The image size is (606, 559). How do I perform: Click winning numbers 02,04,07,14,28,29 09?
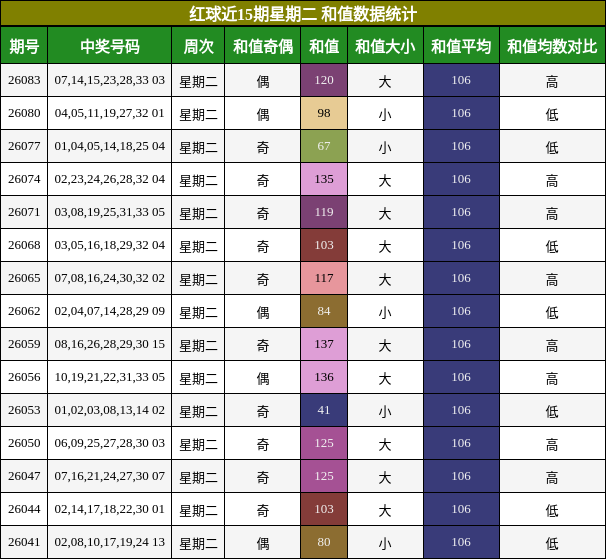pyautogui.click(x=109, y=311)
